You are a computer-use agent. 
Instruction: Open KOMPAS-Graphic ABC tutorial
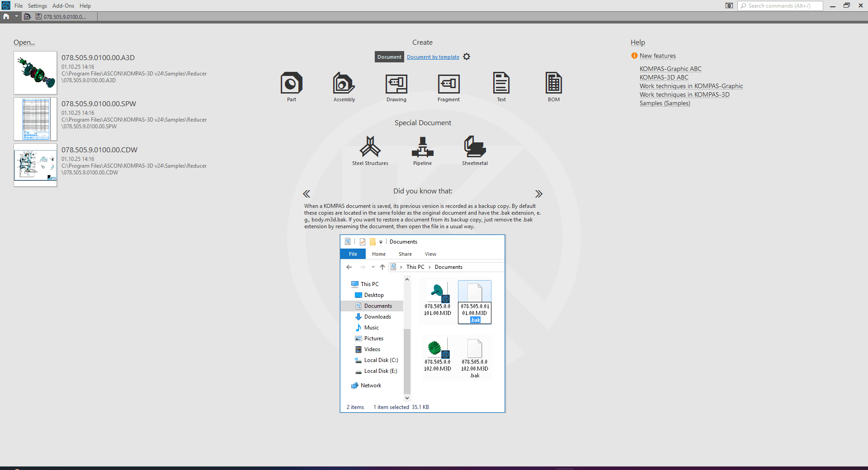pos(670,69)
